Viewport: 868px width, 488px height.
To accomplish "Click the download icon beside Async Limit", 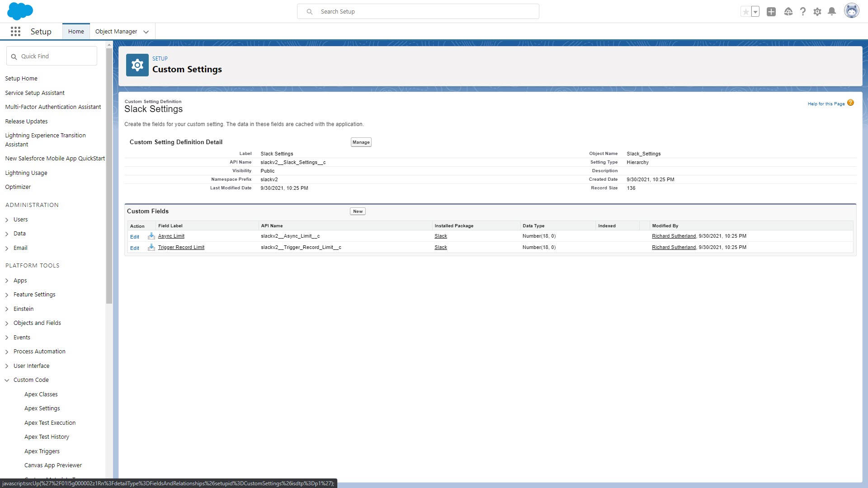I will (151, 236).
